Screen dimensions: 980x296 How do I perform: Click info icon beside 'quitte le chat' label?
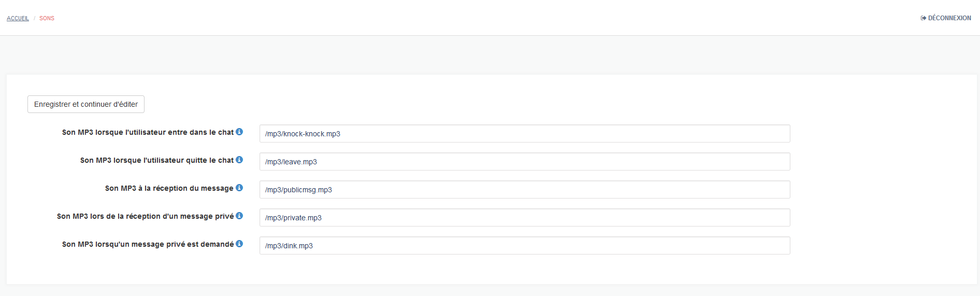(239, 160)
